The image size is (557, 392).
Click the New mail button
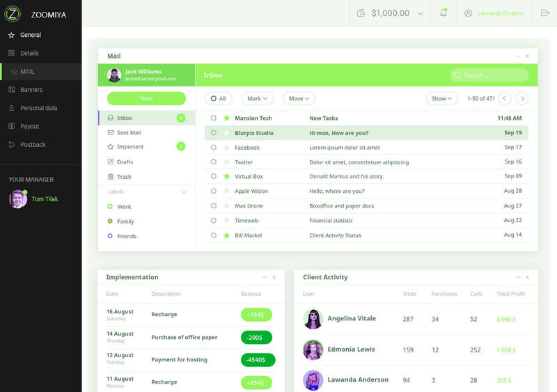coord(146,98)
